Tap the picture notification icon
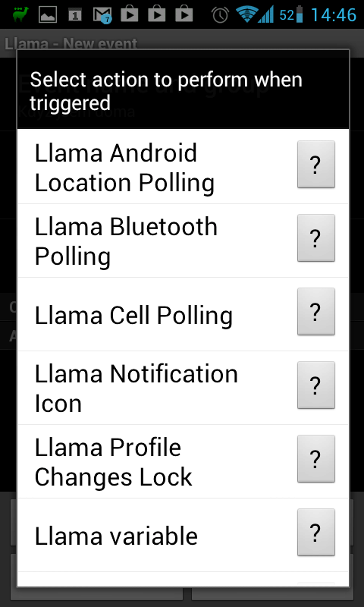Viewport: 364px width, 607px height. [x=48, y=14]
